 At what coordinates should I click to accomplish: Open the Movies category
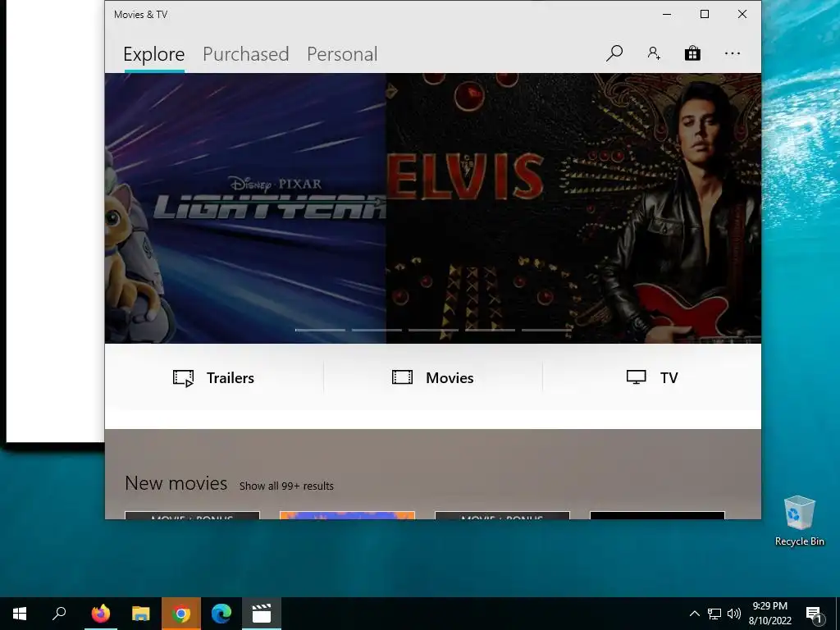433,377
